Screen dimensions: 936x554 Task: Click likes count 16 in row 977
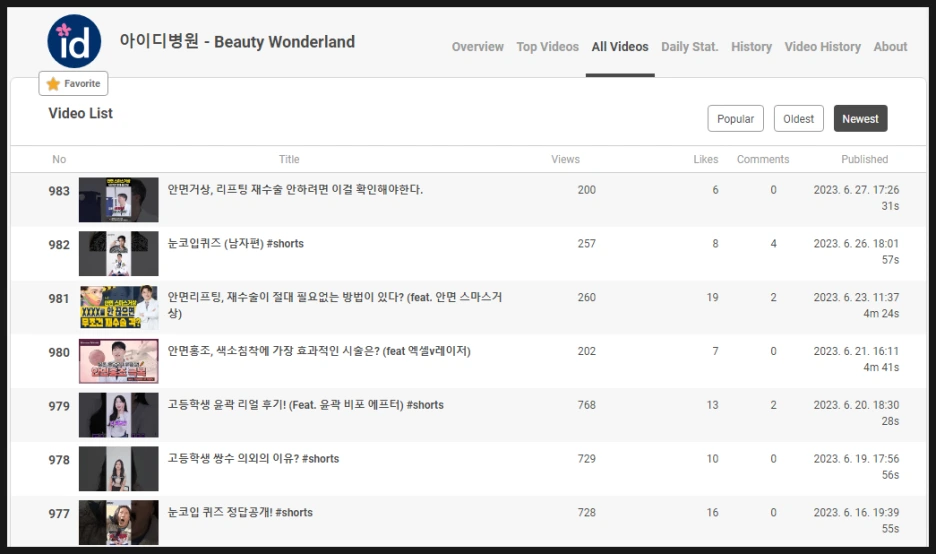713,512
